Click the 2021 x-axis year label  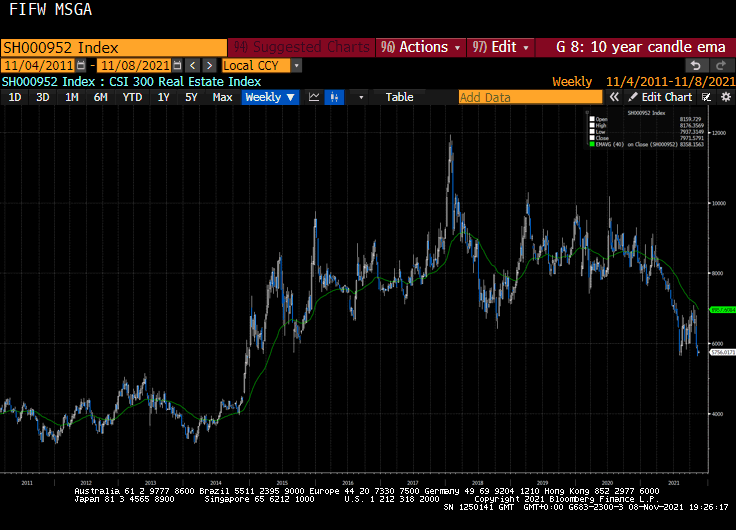pos(674,483)
